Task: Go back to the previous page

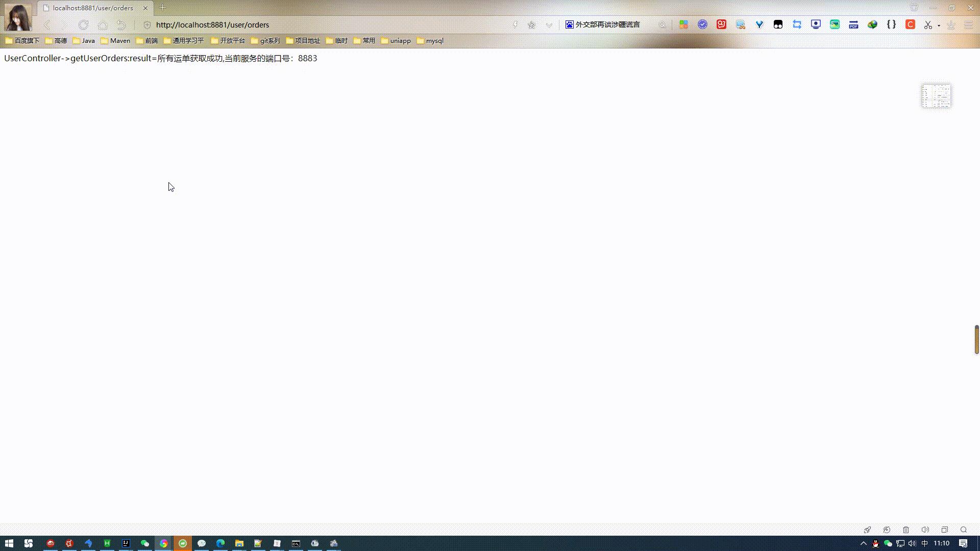Action: coord(47,24)
